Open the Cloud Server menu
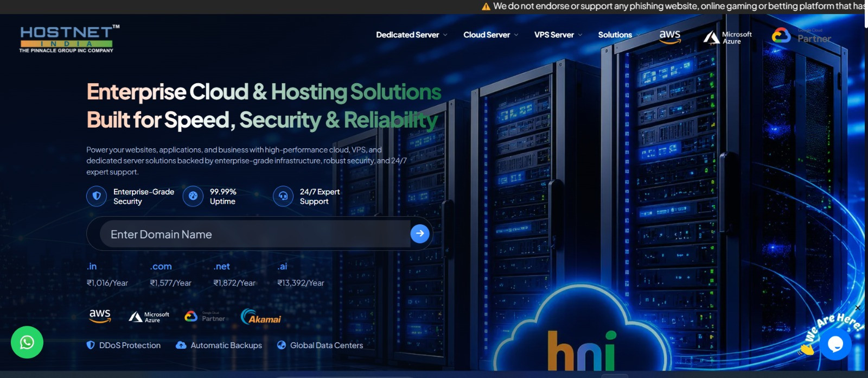This screenshot has height=378, width=868. (487, 35)
